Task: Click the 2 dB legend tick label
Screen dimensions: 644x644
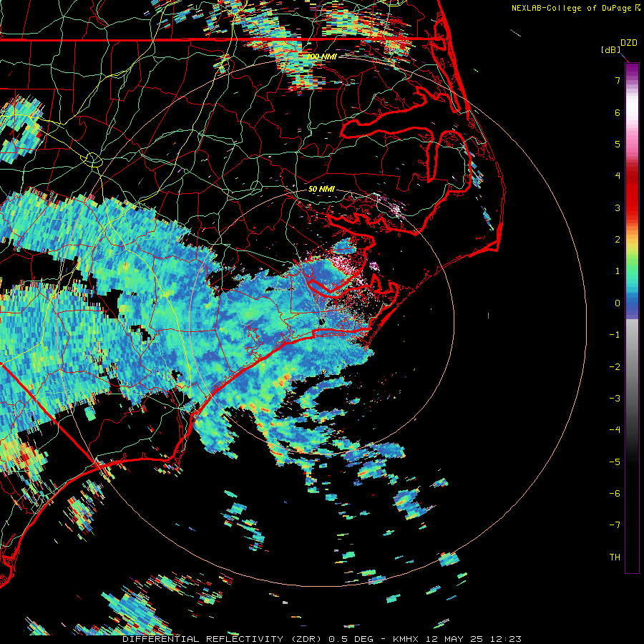Action: click(618, 240)
